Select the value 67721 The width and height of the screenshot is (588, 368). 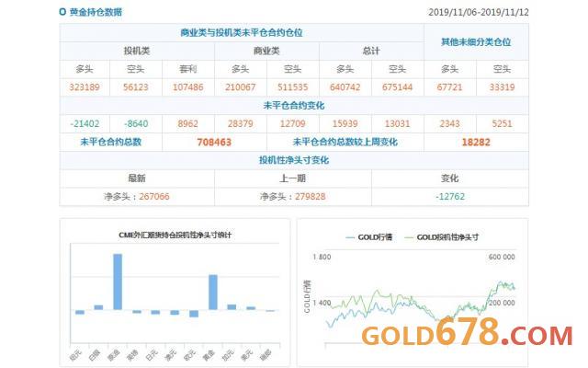point(449,87)
